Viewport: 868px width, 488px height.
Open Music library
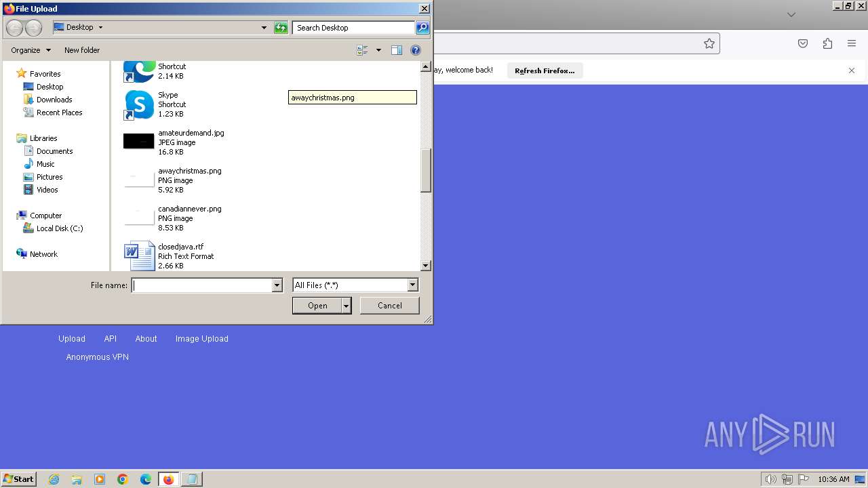[45, 164]
